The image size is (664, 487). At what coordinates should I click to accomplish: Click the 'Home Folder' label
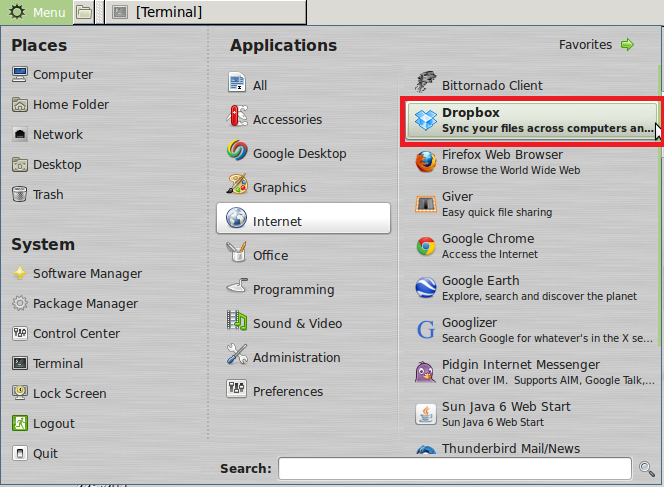[x=71, y=105]
